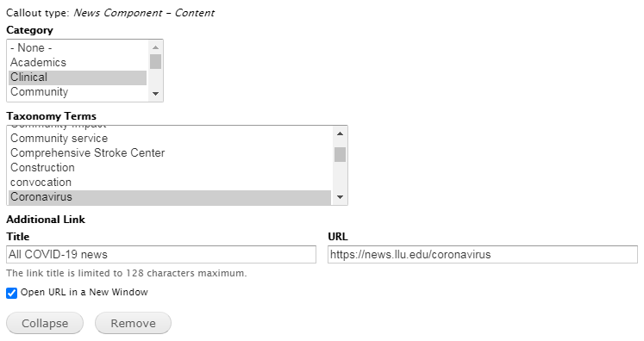Click the Category list scroll-up arrow
The image size is (644, 341).
point(155,47)
